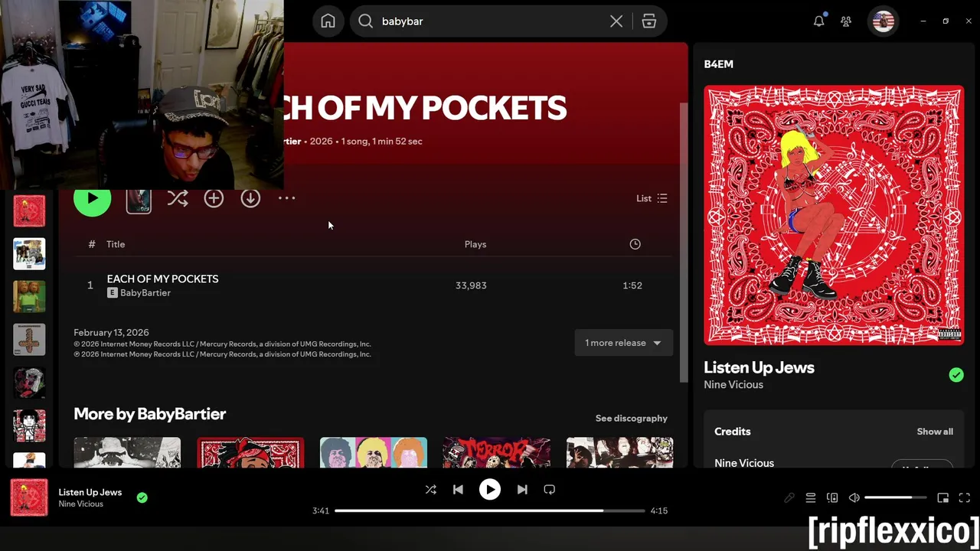
Task: Open Friend Activity icon
Action: 846,21
